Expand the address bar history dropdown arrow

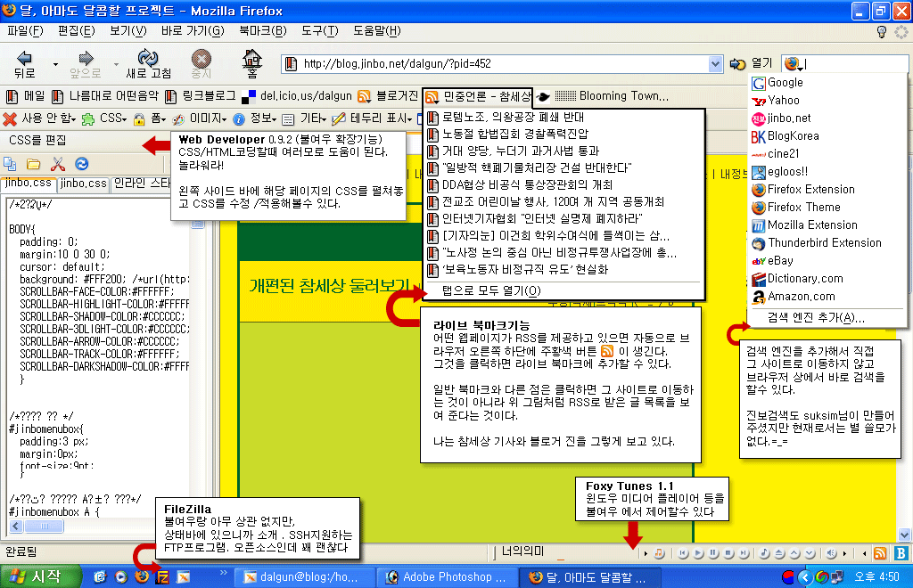(x=715, y=64)
